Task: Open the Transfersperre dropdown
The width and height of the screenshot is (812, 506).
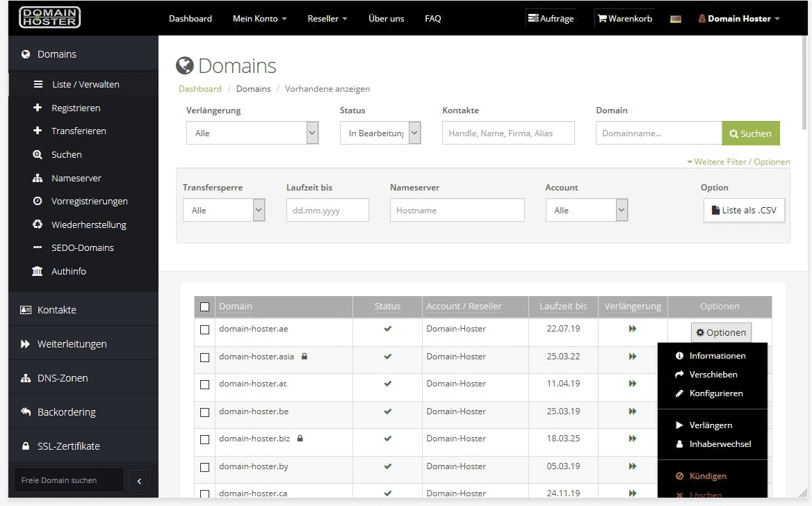Action: point(224,211)
